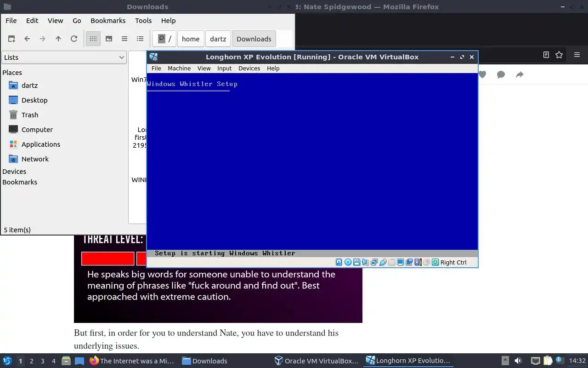
Task: Click the 'Downloads' path button
Action: click(x=254, y=39)
